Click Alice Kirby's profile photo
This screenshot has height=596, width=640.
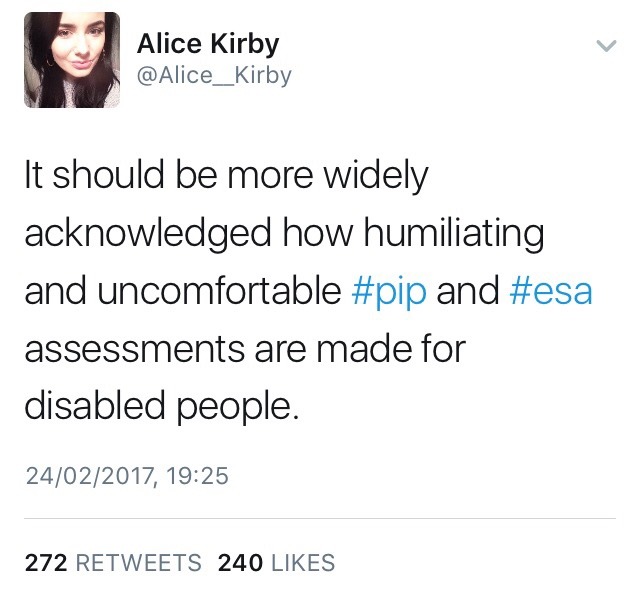[72, 60]
